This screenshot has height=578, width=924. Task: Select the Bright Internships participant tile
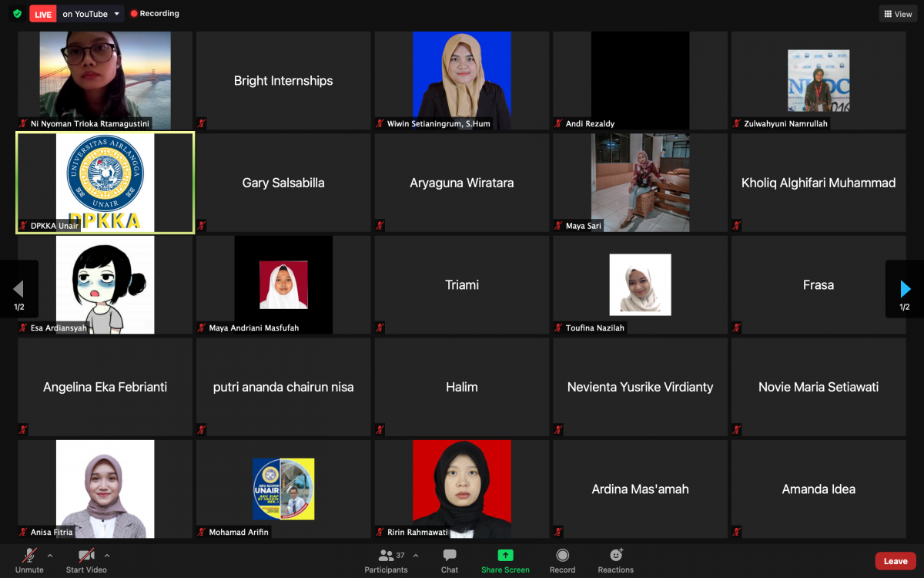[283, 80]
